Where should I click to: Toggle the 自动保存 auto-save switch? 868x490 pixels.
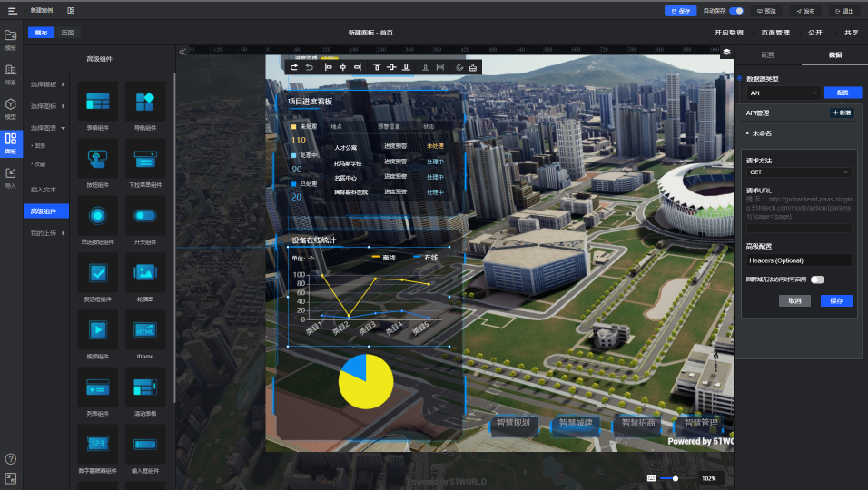736,11
